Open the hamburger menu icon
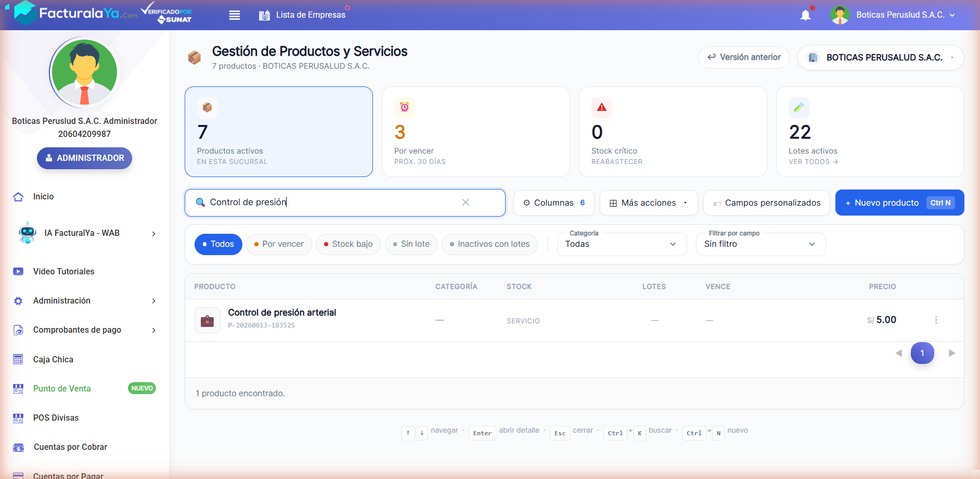 235,15
